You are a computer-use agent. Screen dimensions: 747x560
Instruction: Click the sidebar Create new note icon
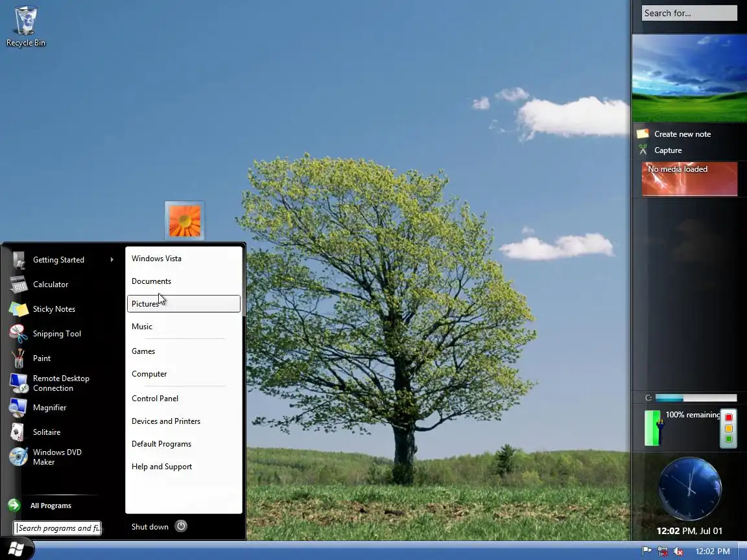[x=643, y=134]
